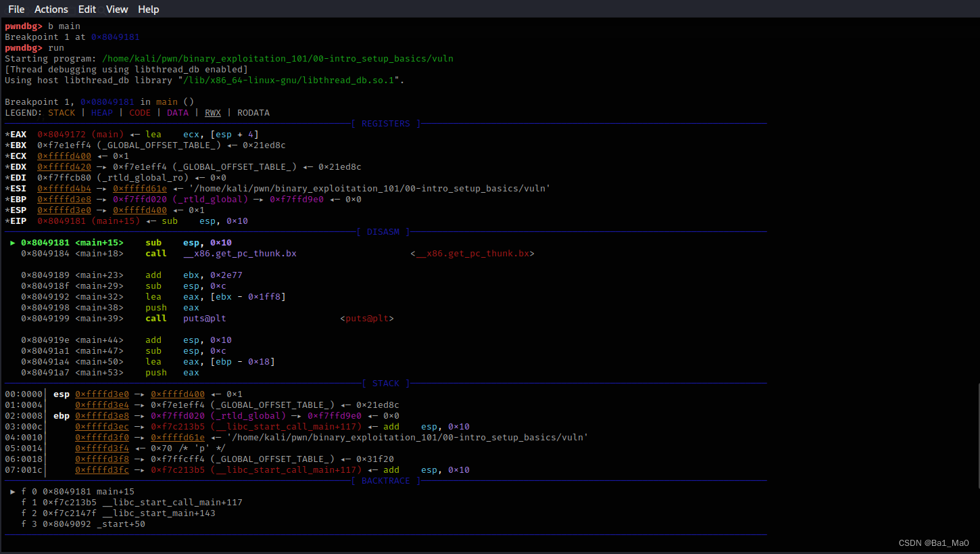Click the RODATA label in the legend
Image resolution: width=980 pixels, height=554 pixels.
pos(253,113)
